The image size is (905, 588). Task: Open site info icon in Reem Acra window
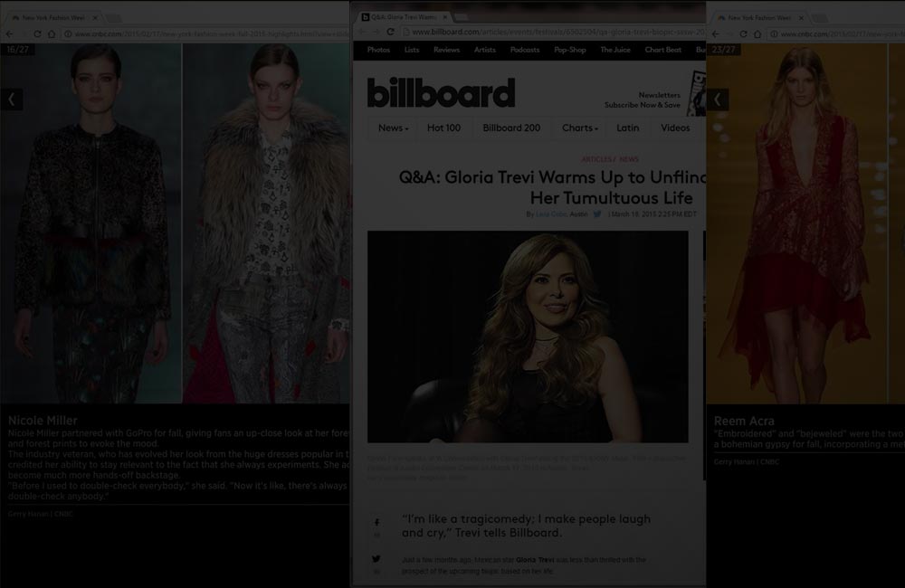click(775, 34)
